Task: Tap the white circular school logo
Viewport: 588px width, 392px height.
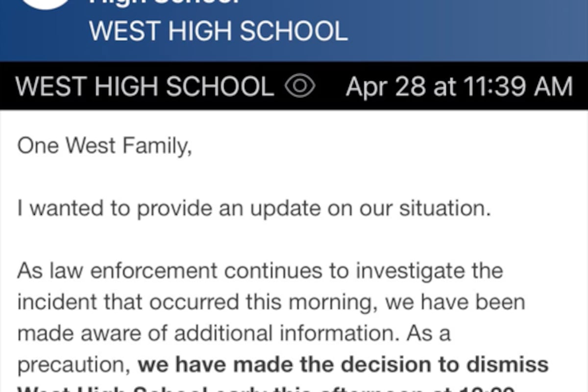Action: point(47,4)
